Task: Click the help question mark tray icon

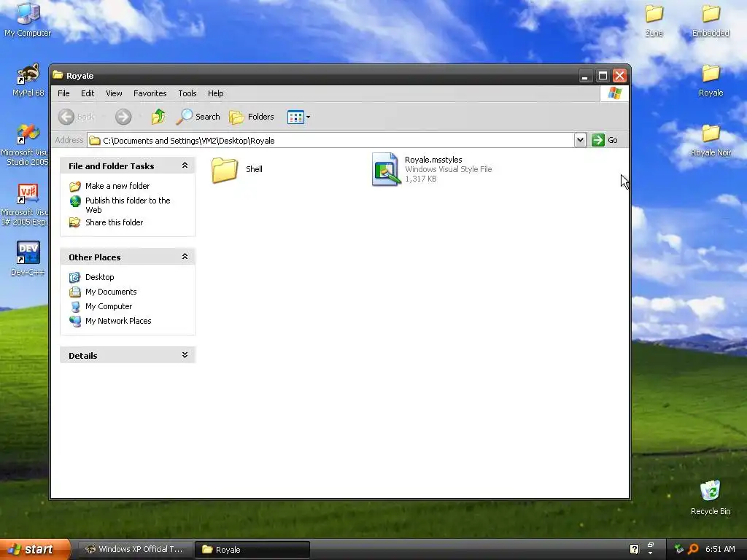Action: pos(634,549)
